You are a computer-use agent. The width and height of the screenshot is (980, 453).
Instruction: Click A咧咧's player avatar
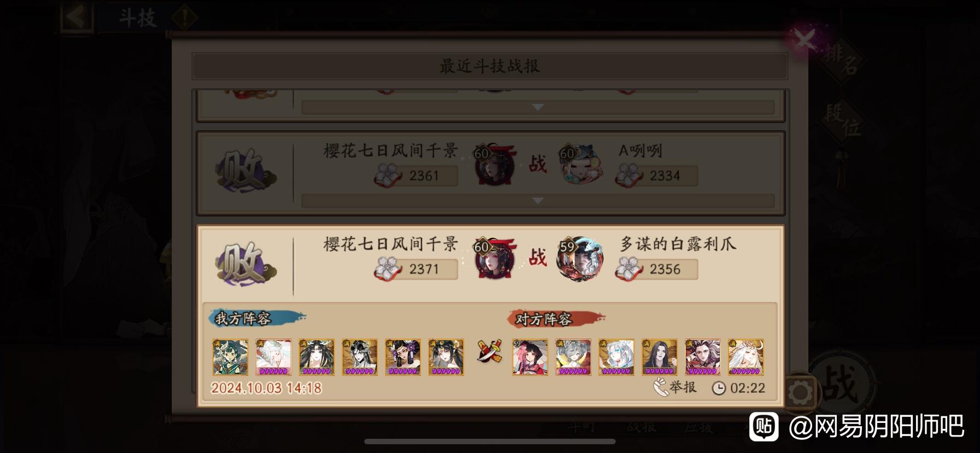581,164
